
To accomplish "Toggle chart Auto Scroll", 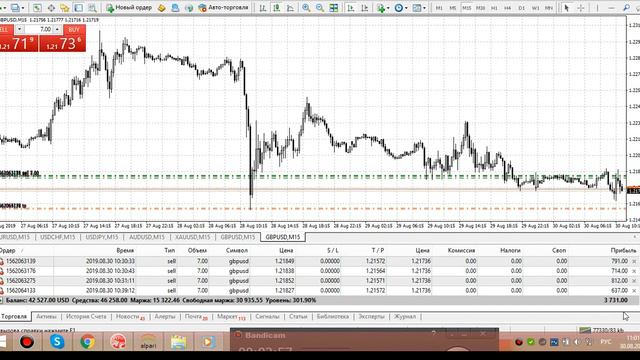I will coord(351,8).
